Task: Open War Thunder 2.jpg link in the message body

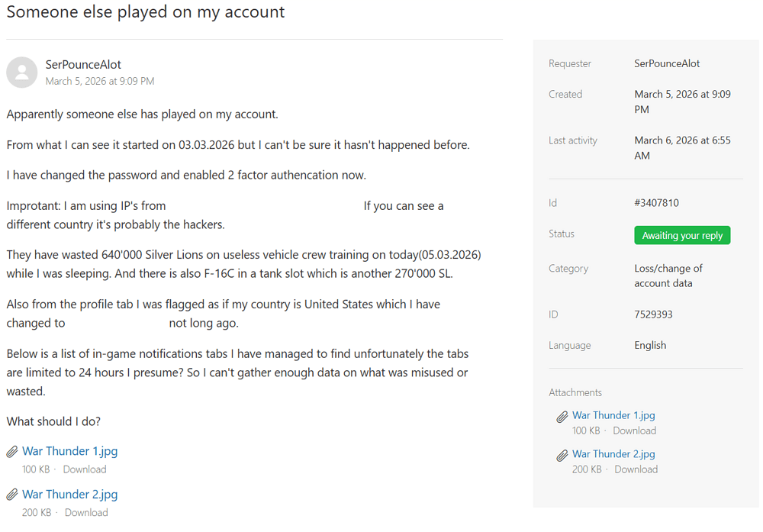Action: coord(69,494)
